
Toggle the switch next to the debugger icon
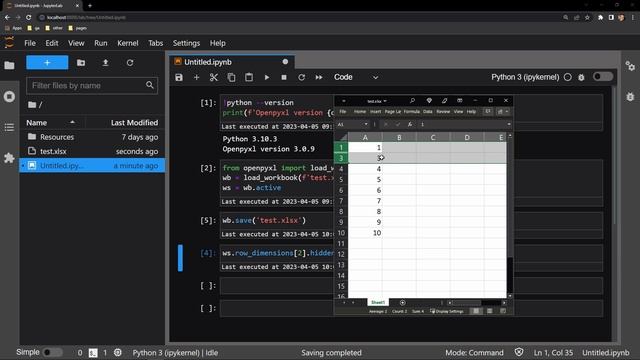[602, 77]
